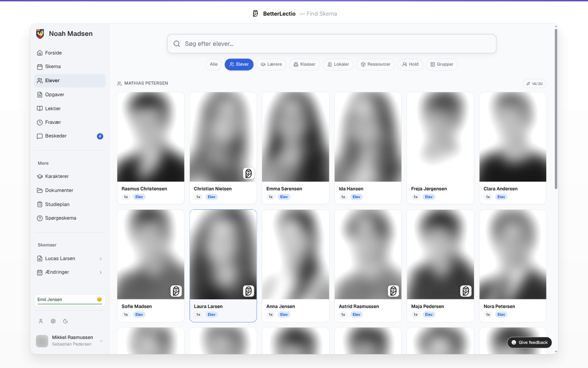
Task: Click BetterLectio badge on Laura Larsen's photo
Action: click(x=249, y=291)
